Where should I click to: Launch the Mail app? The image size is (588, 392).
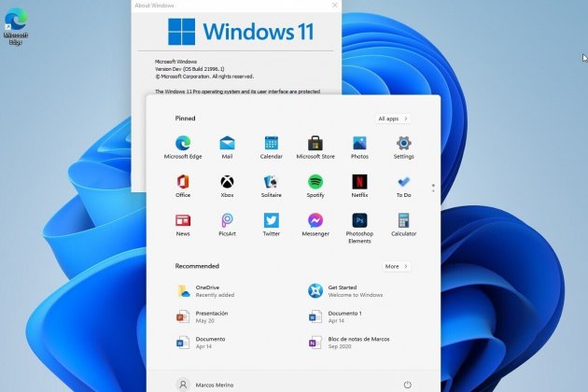coord(227,147)
